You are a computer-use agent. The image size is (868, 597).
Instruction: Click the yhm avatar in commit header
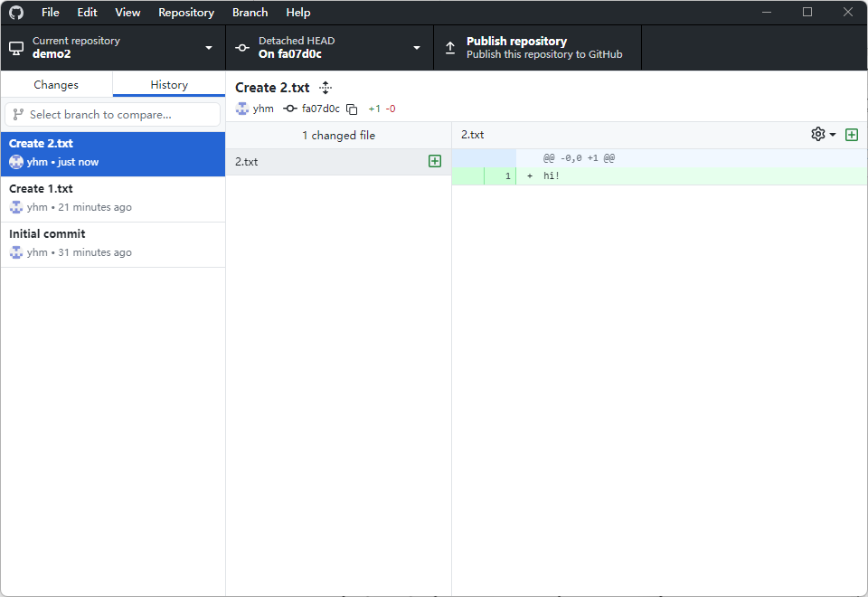(x=242, y=109)
